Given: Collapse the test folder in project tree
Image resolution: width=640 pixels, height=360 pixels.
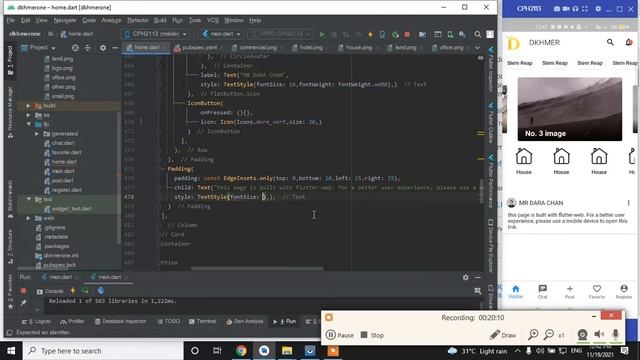Looking at the screenshot, I should (28, 199).
